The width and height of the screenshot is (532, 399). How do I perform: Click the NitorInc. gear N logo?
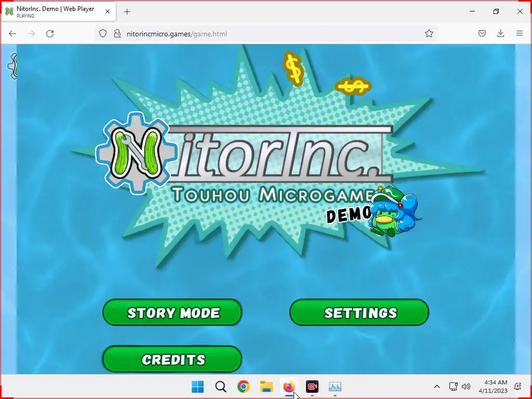click(x=137, y=153)
